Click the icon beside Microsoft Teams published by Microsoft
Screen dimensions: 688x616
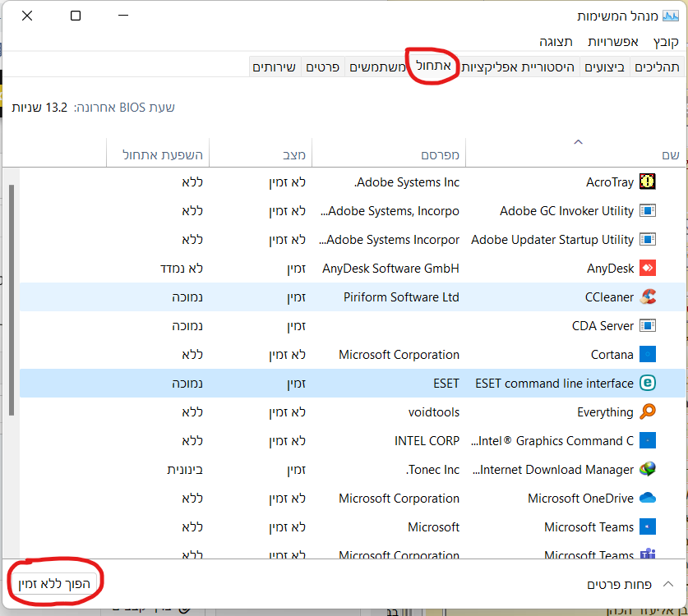tap(647, 526)
